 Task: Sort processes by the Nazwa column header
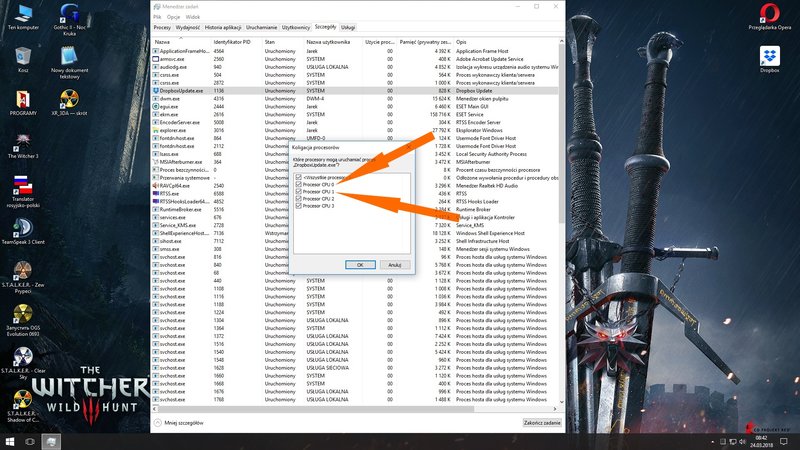click(x=163, y=43)
